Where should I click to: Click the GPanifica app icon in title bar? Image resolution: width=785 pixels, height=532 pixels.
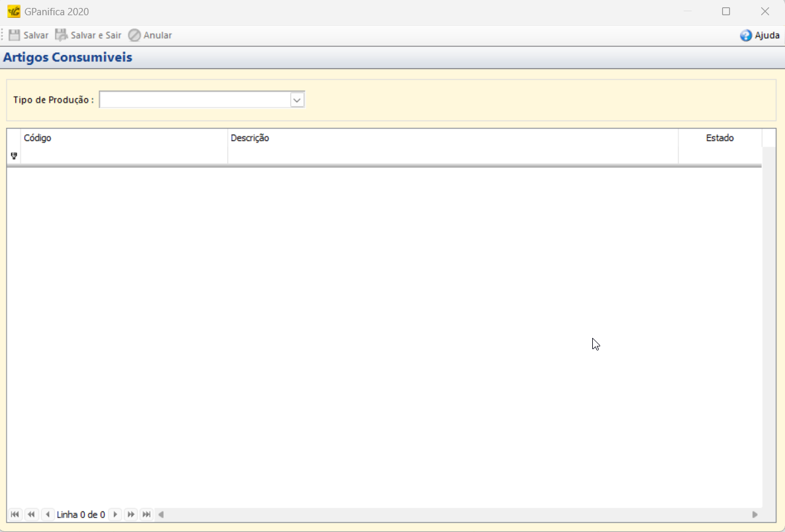pos(13,11)
